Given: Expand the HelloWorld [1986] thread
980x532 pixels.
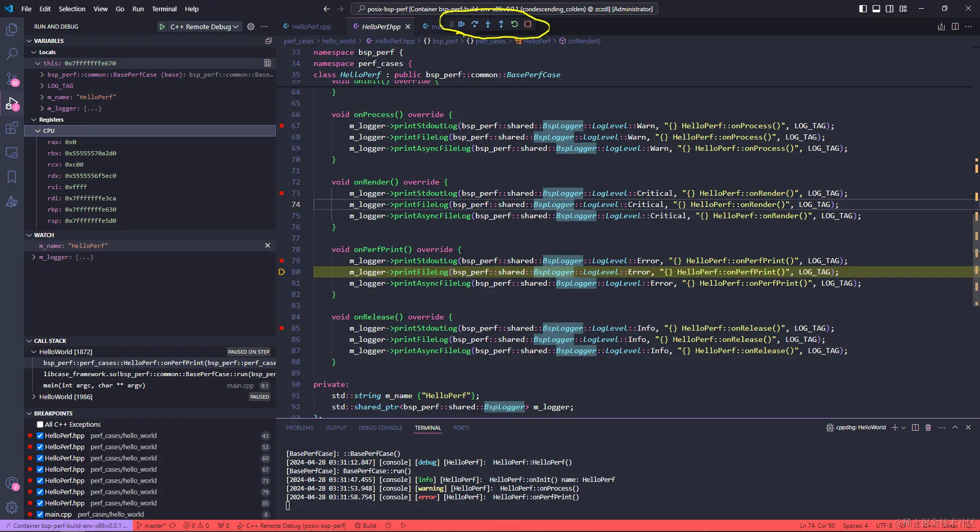Looking at the screenshot, I should tap(34, 397).
